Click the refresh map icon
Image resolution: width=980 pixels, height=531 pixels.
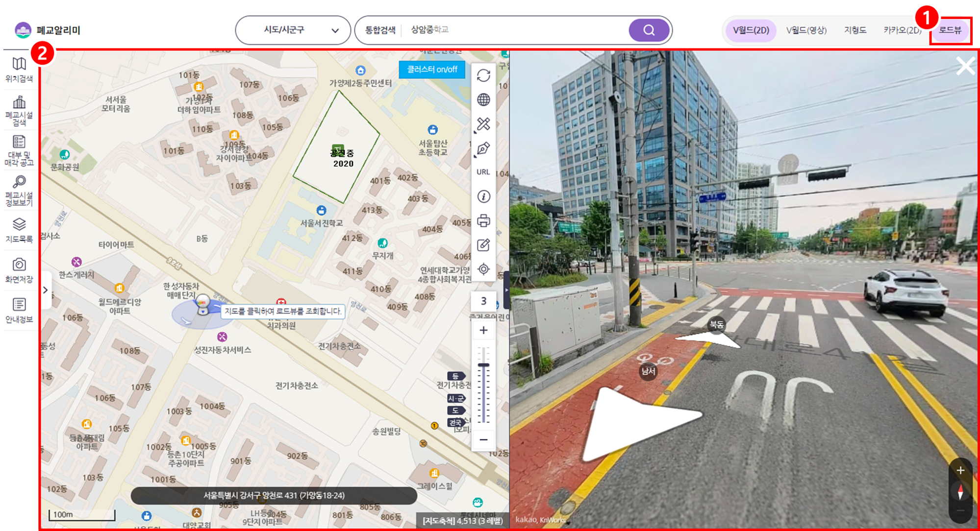point(483,75)
